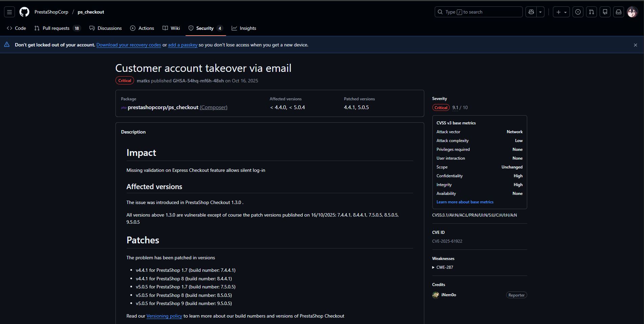Go to the Actions tab
This screenshot has height=324, width=644.
click(146, 28)
